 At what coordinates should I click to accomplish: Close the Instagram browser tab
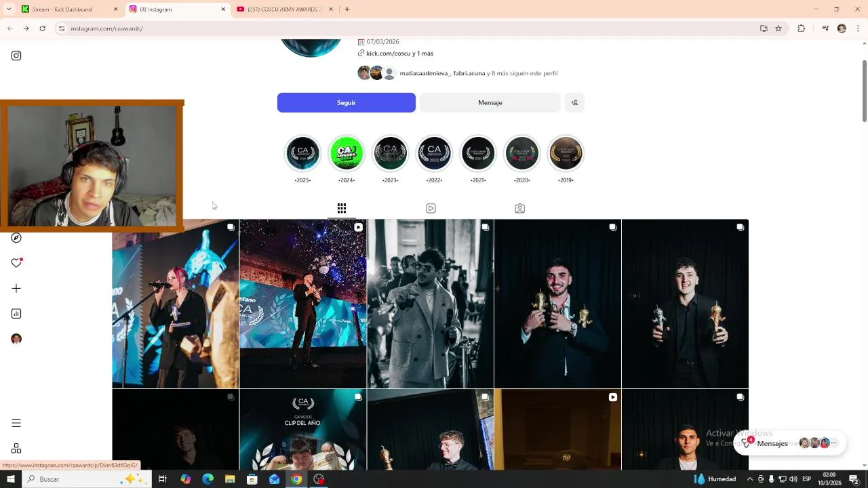tap(223, 9)
